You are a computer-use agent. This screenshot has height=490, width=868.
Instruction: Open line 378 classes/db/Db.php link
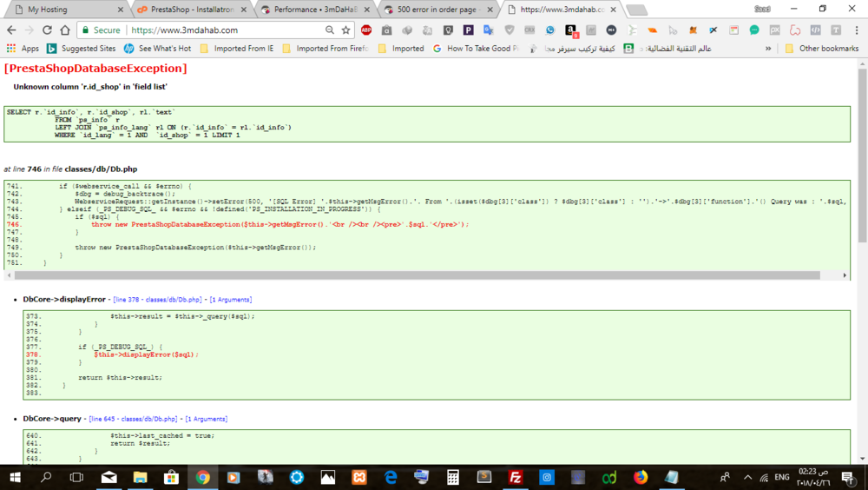coord(157,300)
